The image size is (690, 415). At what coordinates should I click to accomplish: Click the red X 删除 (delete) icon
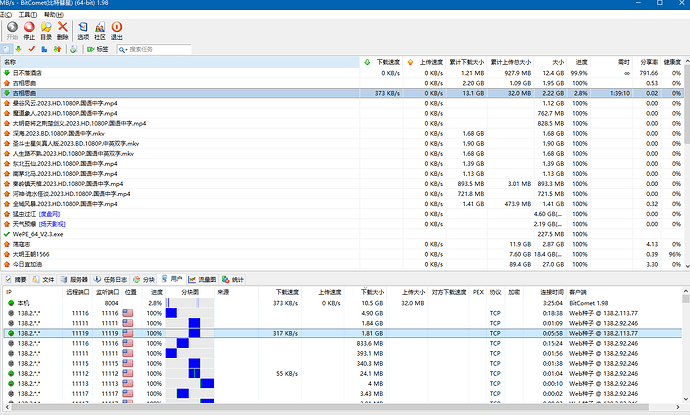pos(63,31)
